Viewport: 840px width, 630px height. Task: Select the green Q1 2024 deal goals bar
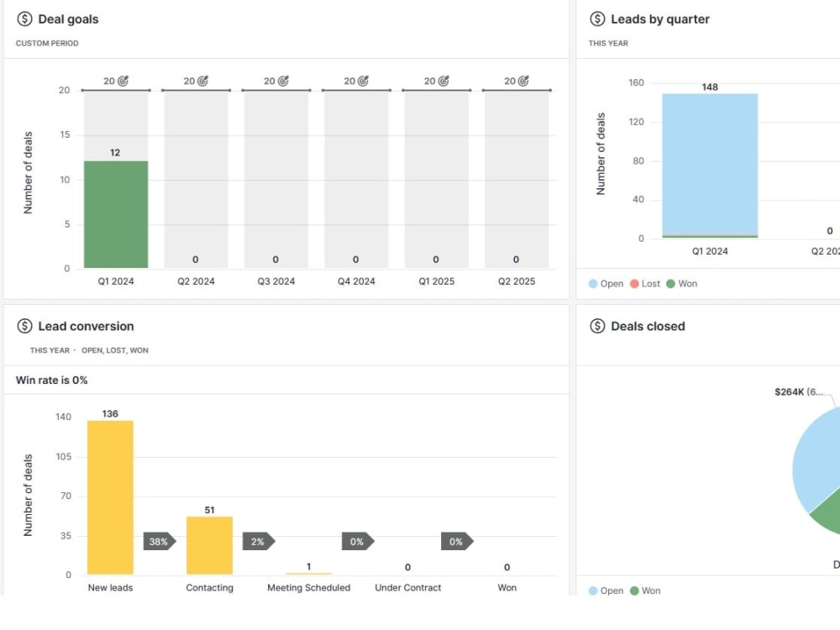pos(116,214)
